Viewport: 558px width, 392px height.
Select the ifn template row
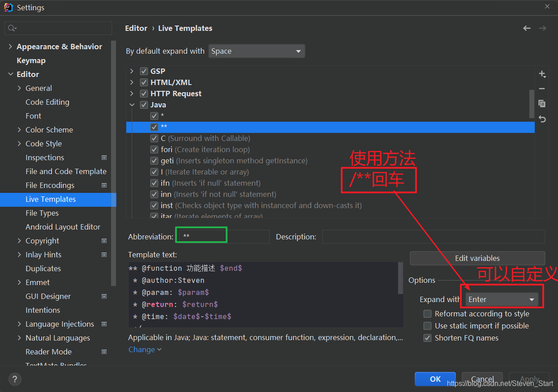pos(331,183)
